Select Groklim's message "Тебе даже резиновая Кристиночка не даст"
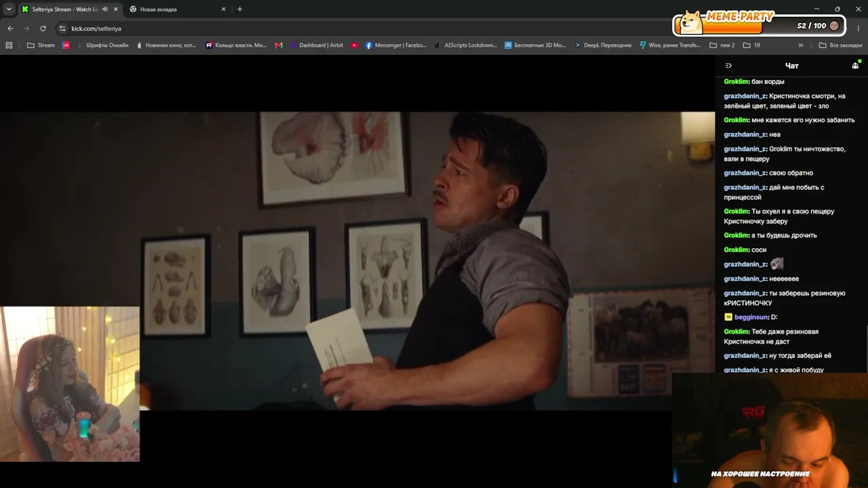Viewport: 868px width, 488px height. click(772, 336)
